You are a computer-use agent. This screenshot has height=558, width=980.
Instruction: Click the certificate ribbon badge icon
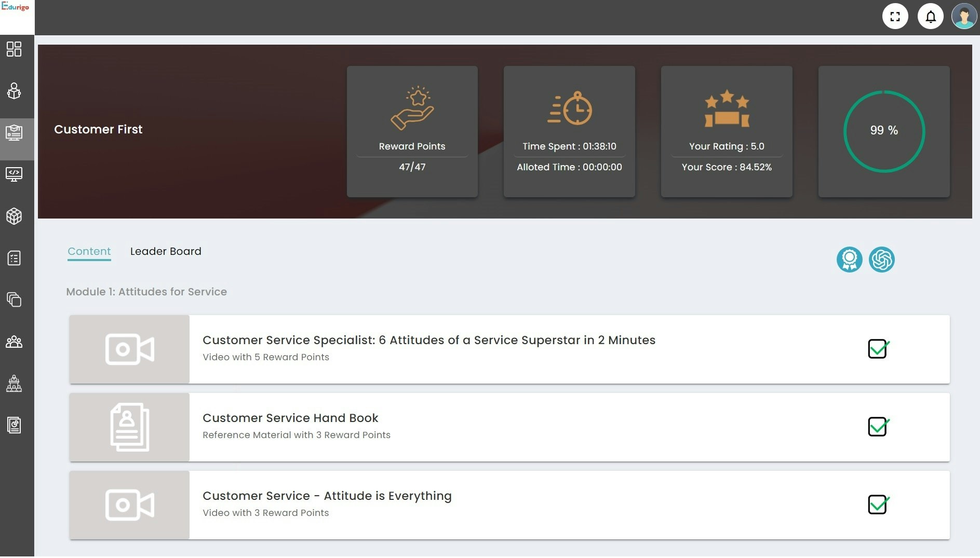[849, 260]
